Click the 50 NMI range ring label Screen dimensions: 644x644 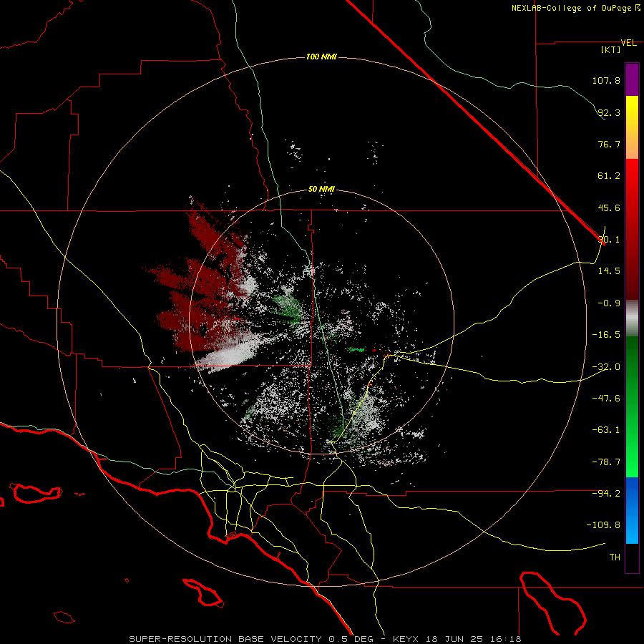coord(321,190)
